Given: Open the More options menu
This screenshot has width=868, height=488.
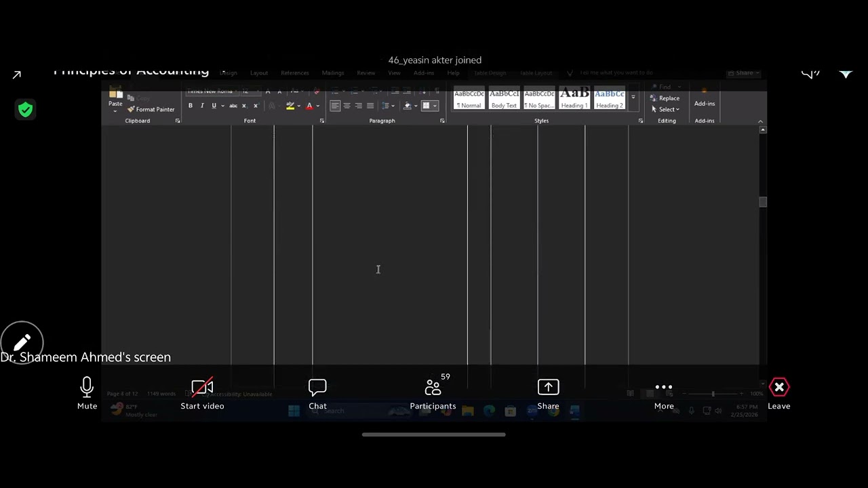Looking at the screenshot, I should [664, 394].
